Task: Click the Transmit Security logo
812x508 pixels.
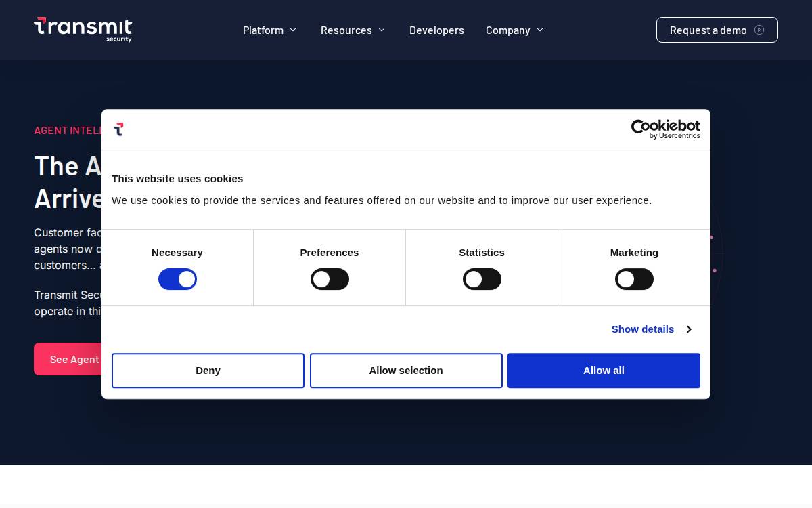Action: (x=83, y=30)
